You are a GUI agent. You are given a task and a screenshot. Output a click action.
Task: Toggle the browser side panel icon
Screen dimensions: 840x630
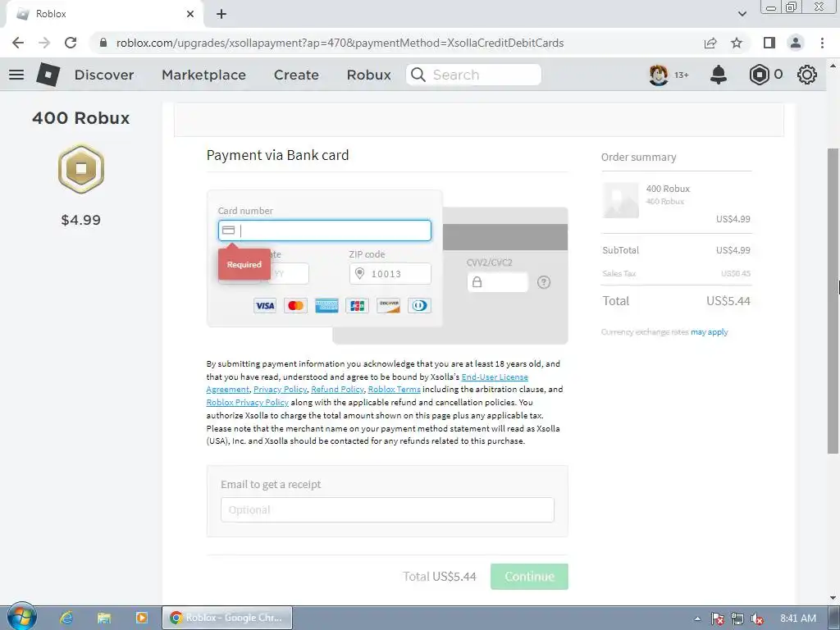point(769,43)
